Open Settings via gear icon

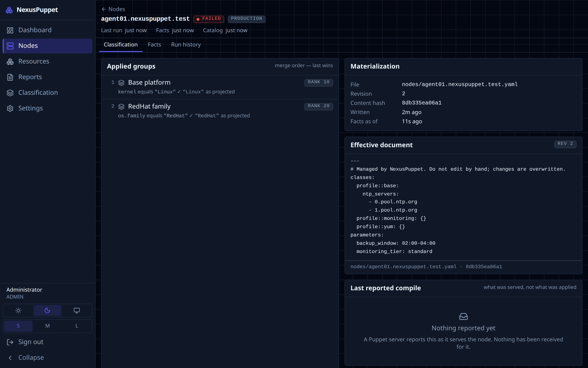[x=10, y=108]
